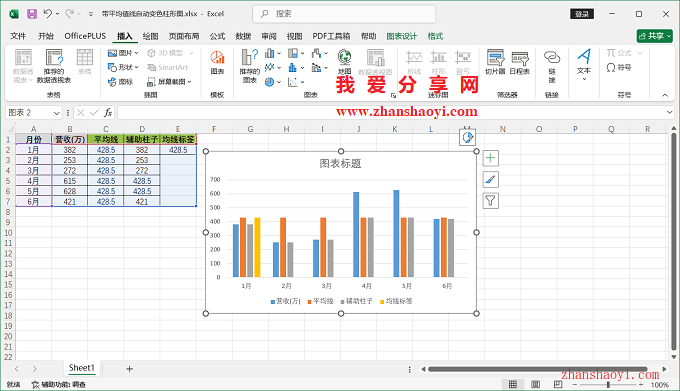Open column or bar chart dropdown
The image size is (680, 391).
(273, 53)
